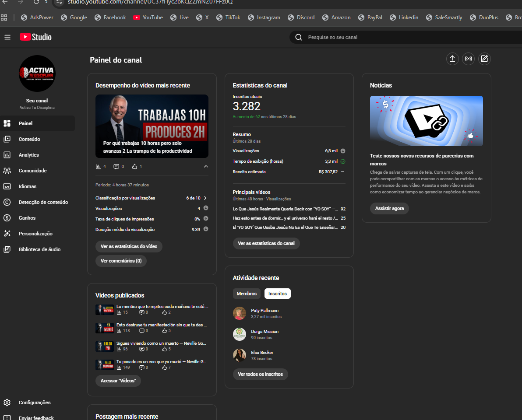Open Analytics from the sidebar
Screen dimensions: 522x420
pyautogui.click(x=28, y=155)
